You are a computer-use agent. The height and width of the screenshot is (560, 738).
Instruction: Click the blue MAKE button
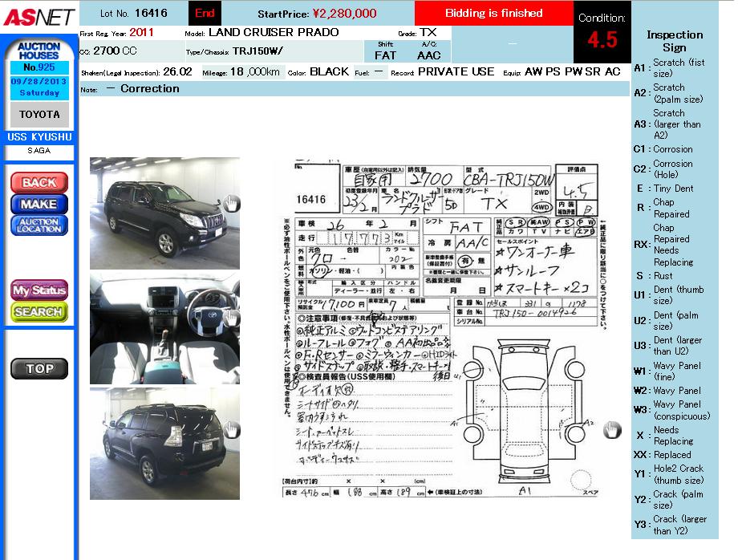tap(39, 204)
